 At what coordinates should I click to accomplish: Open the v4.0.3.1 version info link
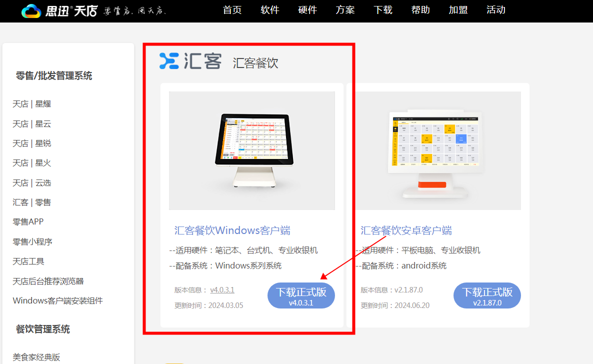point(221,289)
